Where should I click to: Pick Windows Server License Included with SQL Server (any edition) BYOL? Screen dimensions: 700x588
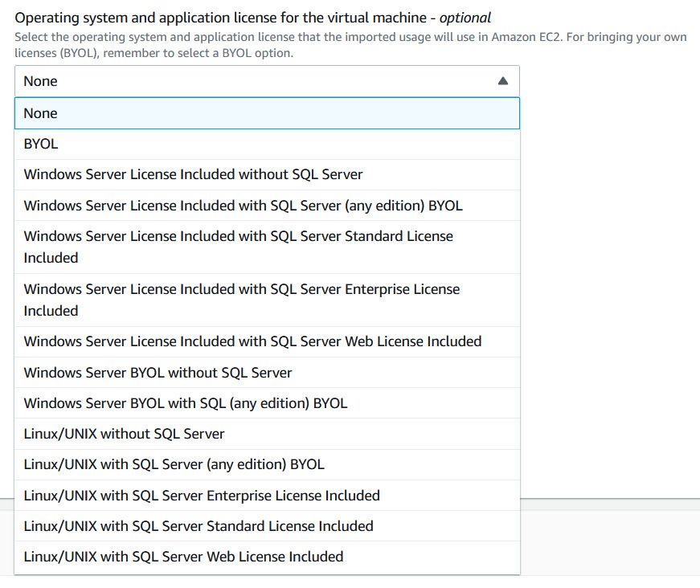[267, 206]
